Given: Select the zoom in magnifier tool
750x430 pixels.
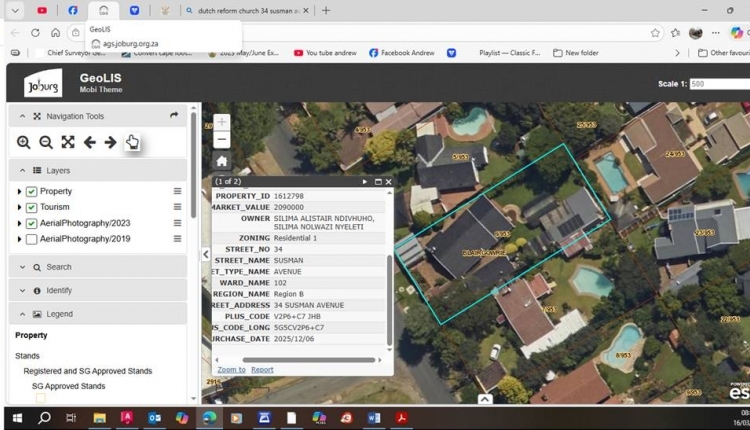Looking at the screenshot, I should click(24, 142).
